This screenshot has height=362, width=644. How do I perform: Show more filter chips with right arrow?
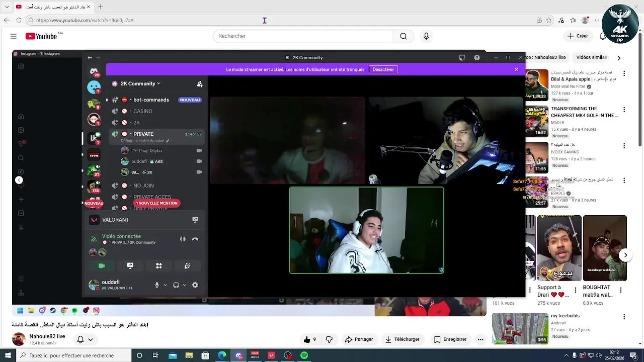[x=619, y=58]
